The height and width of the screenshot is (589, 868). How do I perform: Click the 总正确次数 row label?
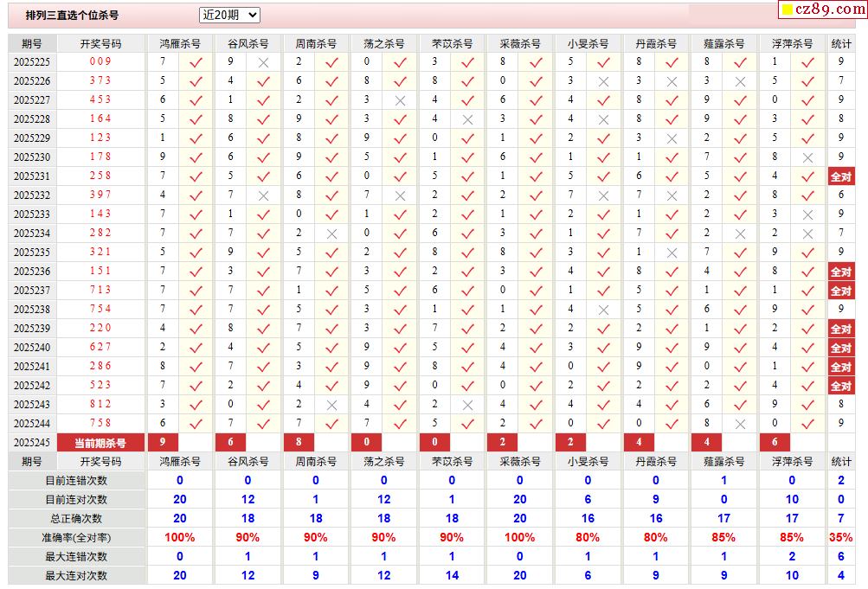coord(76,519)
